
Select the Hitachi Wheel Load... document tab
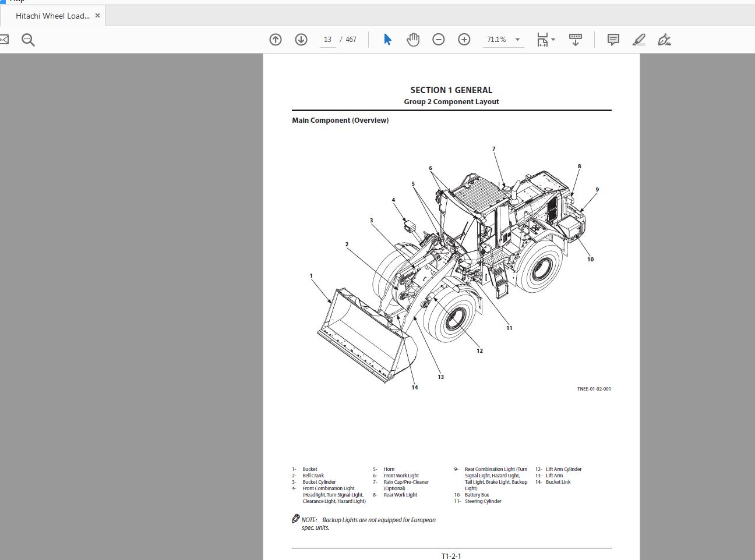point(52,16)
